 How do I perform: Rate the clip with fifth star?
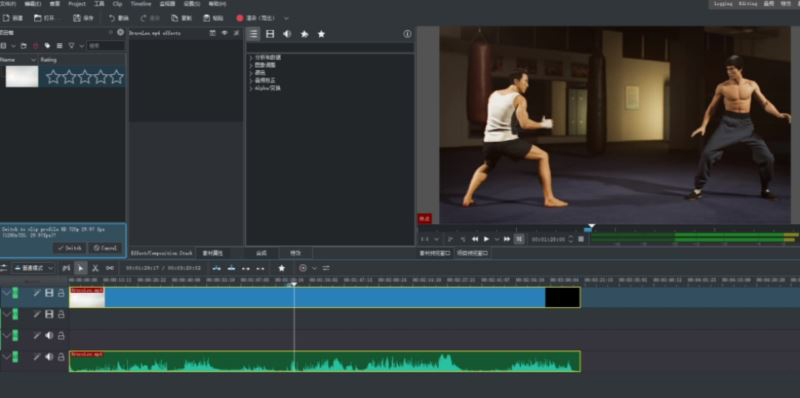pyautogui.click(x=117, y=77)
